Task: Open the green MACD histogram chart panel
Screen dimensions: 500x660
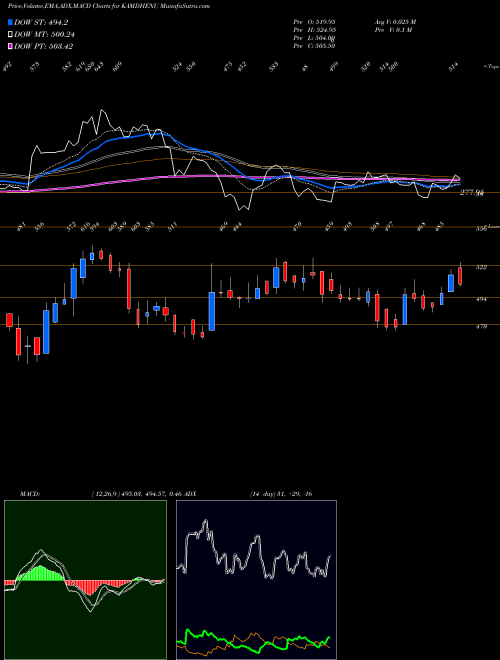Action: (85, 580)
